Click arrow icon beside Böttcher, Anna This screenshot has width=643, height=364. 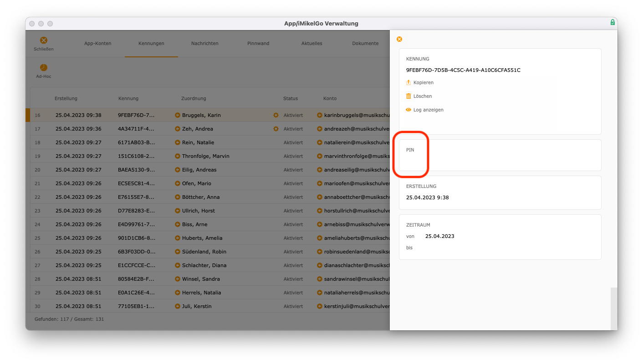178,197
